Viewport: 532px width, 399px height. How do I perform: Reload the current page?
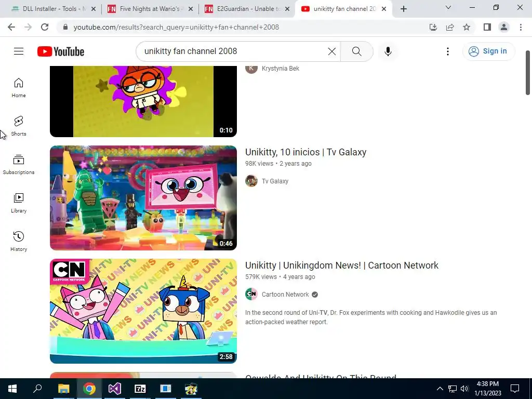pos(45,27)
